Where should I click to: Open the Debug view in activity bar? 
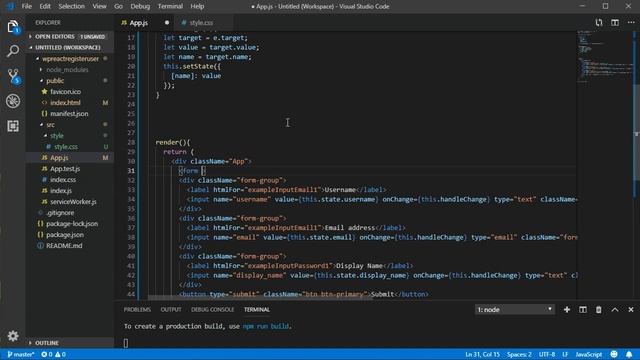(x=13, y=101)
